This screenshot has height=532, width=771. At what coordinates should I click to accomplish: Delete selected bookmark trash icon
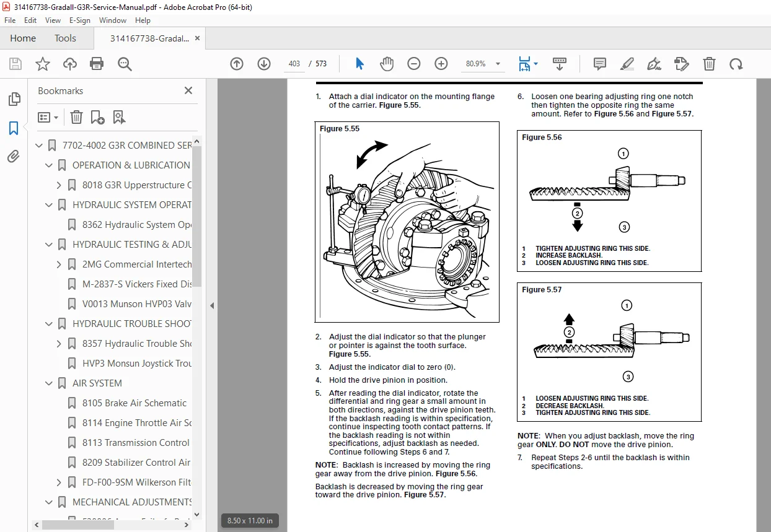76,117
